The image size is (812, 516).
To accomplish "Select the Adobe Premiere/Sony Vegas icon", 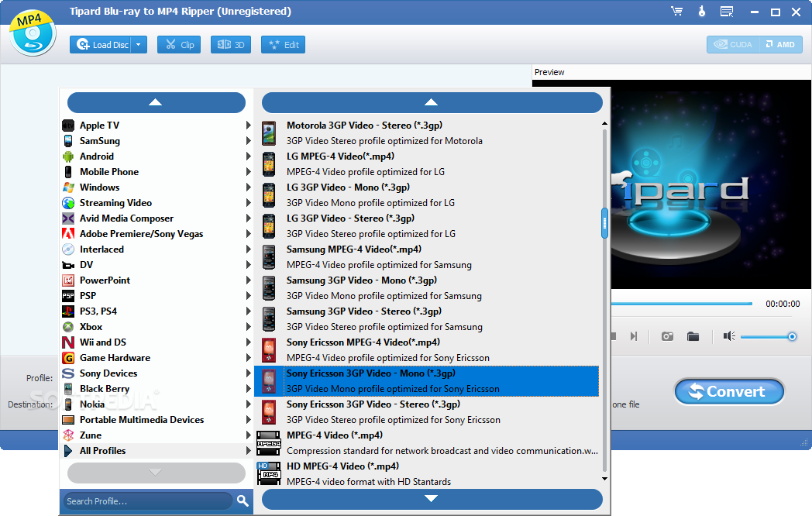I will click(x=68, y=234).
